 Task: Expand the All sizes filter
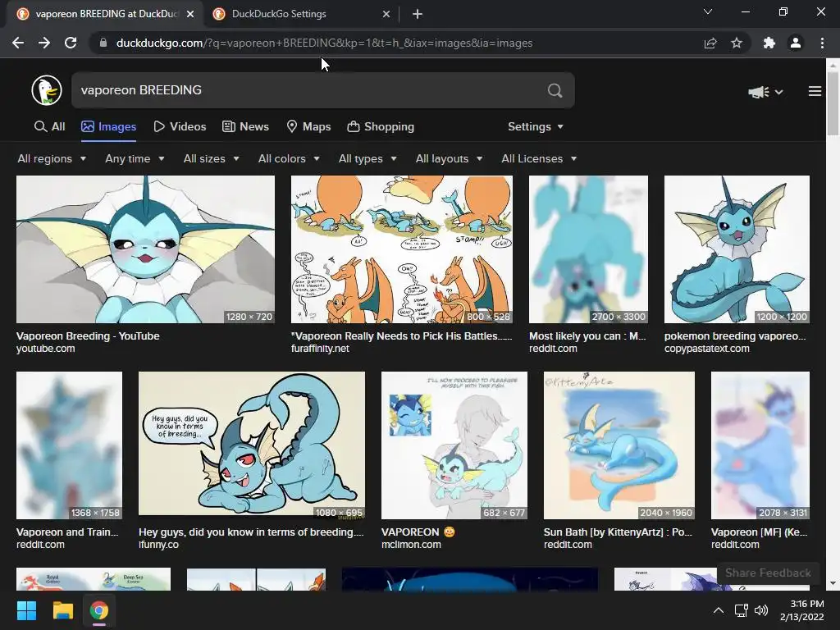coord(211,158)
